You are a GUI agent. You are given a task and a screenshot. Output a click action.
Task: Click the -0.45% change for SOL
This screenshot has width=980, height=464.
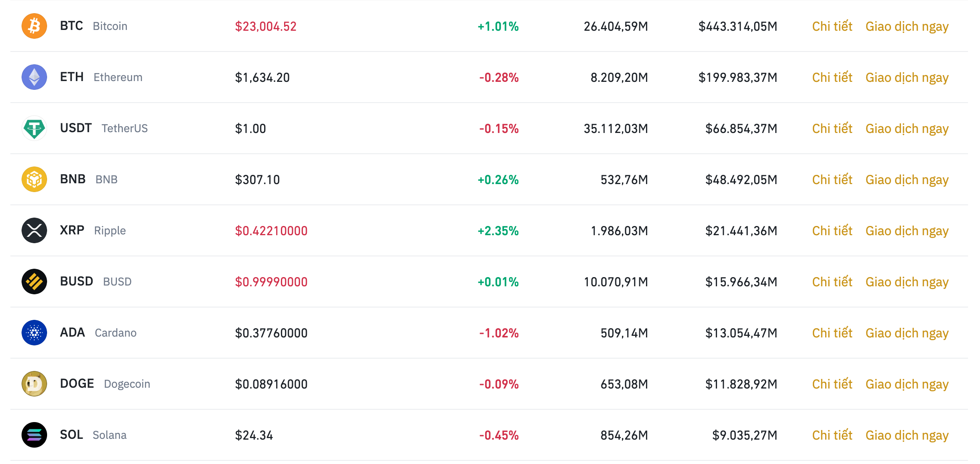[x=499, y=435]
